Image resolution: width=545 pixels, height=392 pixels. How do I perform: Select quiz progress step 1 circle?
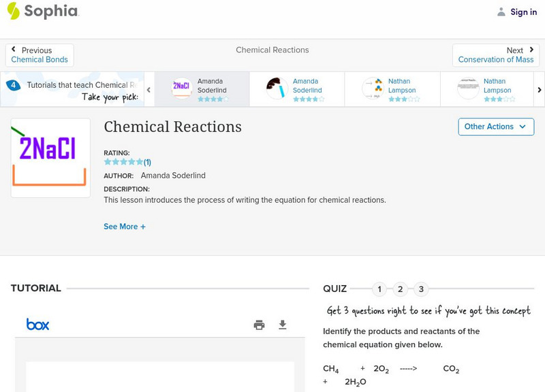(x=379, y=289)
